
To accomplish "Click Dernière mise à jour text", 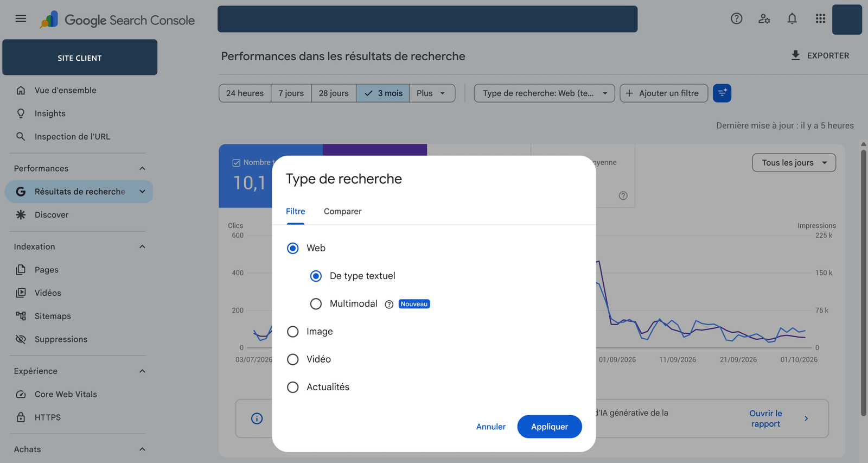I will coord(785,125).
